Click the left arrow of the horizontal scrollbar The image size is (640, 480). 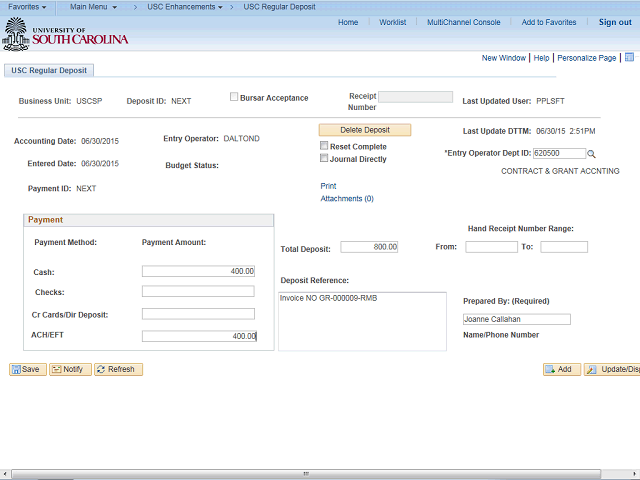tap(5, 474)
